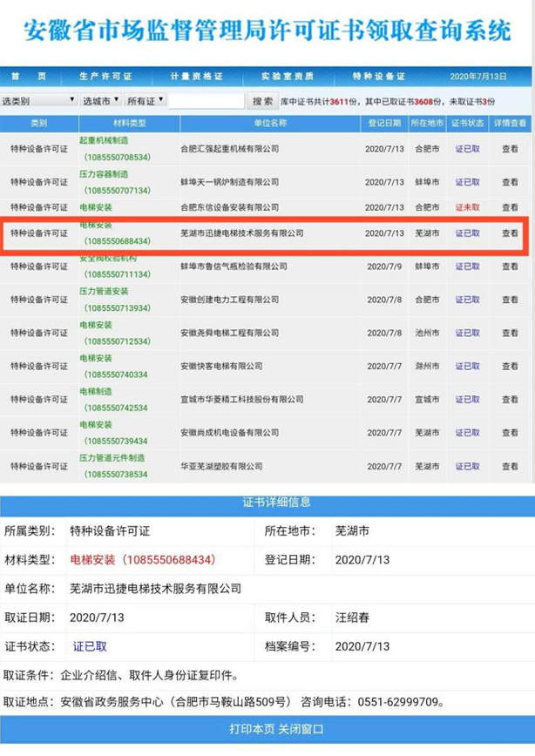Screen dimensions: 535x756
Task: View details for 安徽尧舜电梯工程有限公司
Action: (x=510, y=333)
